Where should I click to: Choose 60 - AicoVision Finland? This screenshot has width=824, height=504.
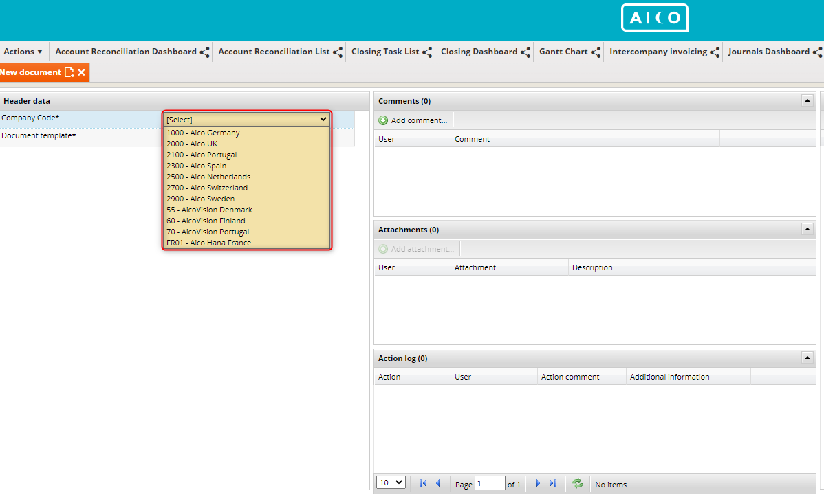tap(246, 221)
